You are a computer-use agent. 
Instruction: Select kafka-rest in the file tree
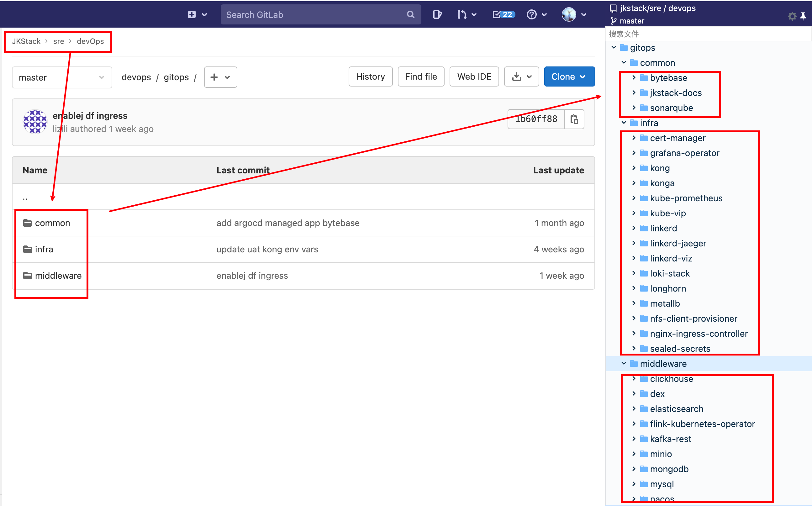coord(671,439)
